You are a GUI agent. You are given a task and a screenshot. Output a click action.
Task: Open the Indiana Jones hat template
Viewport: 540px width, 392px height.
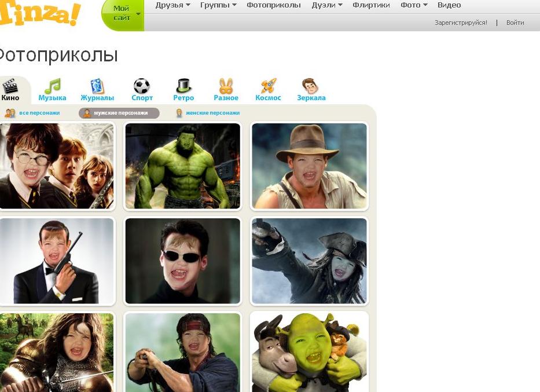pyautogui.click(x=309, y=166)
